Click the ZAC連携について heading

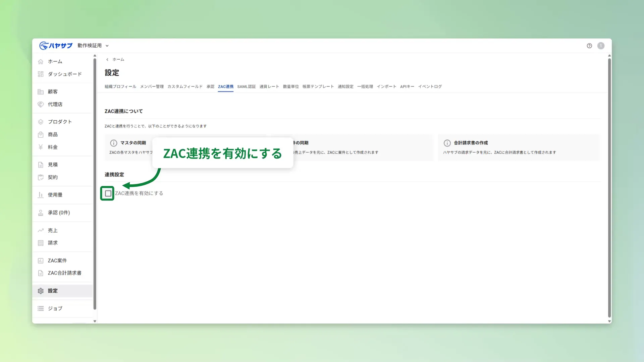[124, 111]
